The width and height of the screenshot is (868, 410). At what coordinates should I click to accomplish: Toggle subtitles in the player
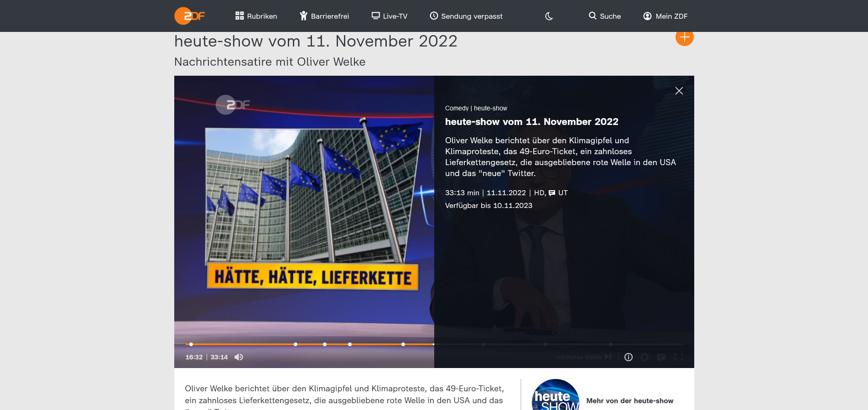click(x=661, y=357)
